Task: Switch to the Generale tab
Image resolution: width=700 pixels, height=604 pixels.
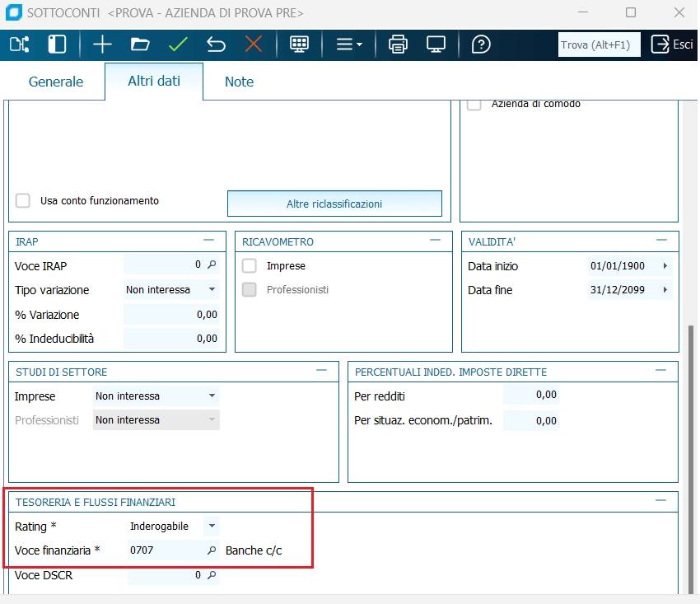Action: tap(56, 82)
